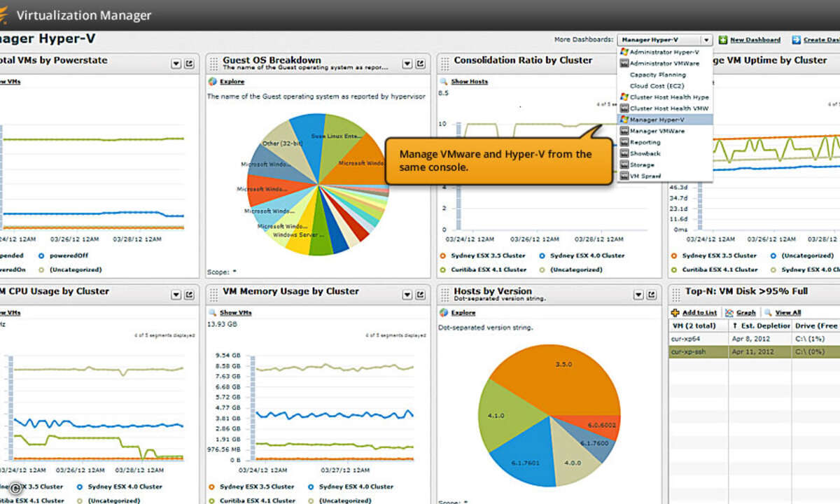Open the VM Memory Usage widget options menu

coord(407,295)
